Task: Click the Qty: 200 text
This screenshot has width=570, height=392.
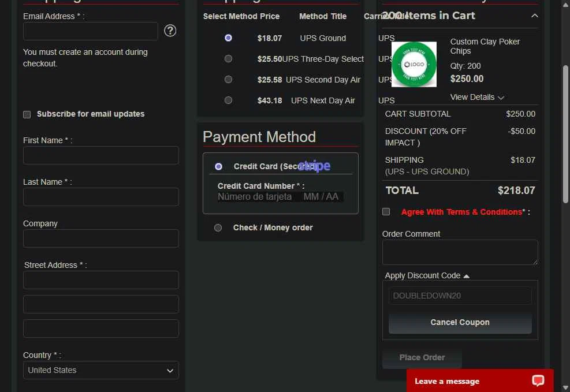Action: [465, 66]
